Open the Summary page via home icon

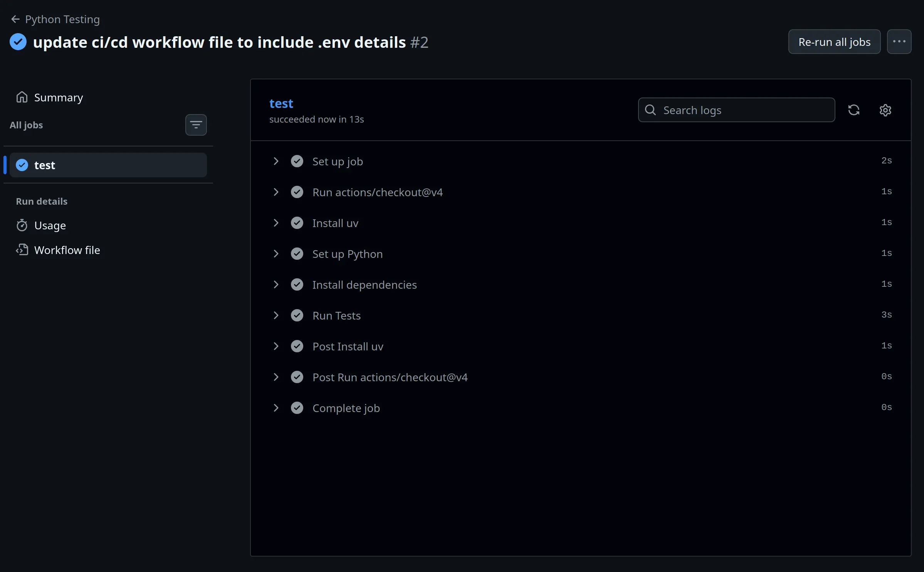click(22, 97)
